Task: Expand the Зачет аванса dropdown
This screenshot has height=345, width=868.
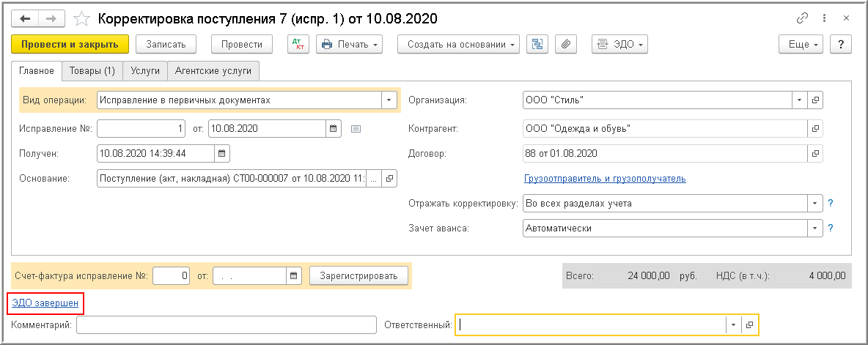Action: [x=814, y=228]
